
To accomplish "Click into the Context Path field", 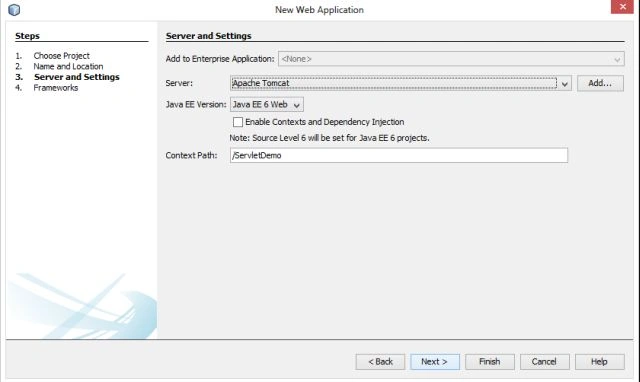I will tap(399, 155).
